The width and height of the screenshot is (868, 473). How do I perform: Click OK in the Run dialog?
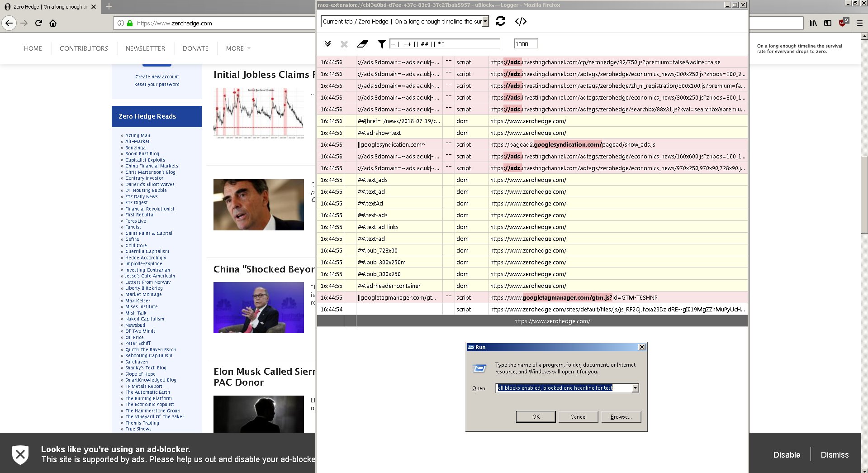point(536,416)
